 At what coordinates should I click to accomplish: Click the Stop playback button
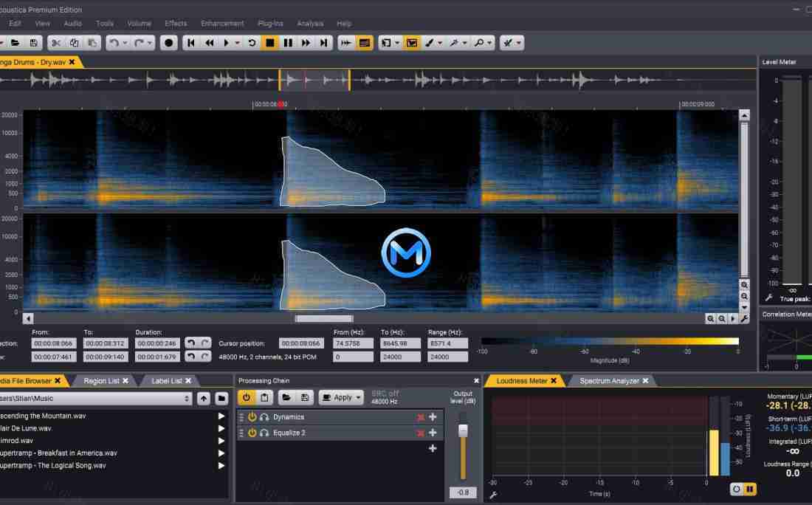pyautogui.click(x=269, y=42)
